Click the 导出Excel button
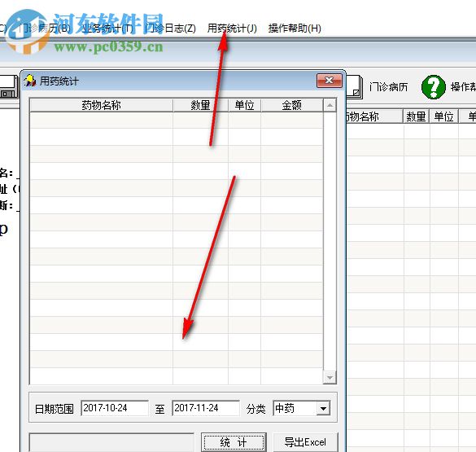The height and width of the screenshot is (452, 476). [305, 442]
